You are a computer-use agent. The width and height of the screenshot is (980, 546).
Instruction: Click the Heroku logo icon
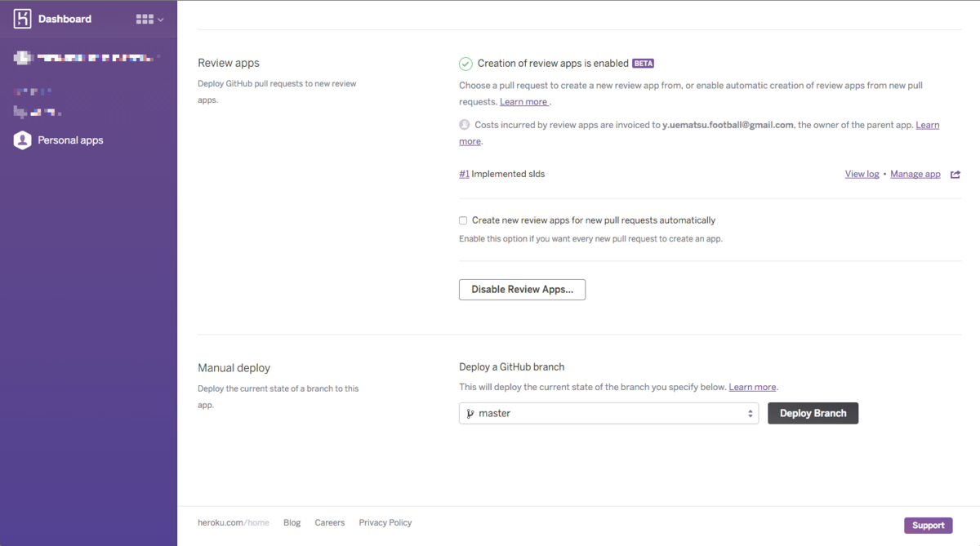22,19
